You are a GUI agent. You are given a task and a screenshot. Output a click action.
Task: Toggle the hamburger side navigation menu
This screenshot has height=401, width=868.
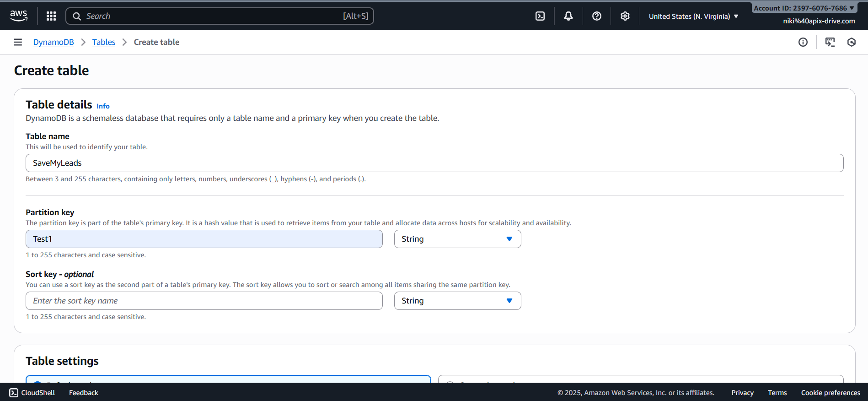18,42
